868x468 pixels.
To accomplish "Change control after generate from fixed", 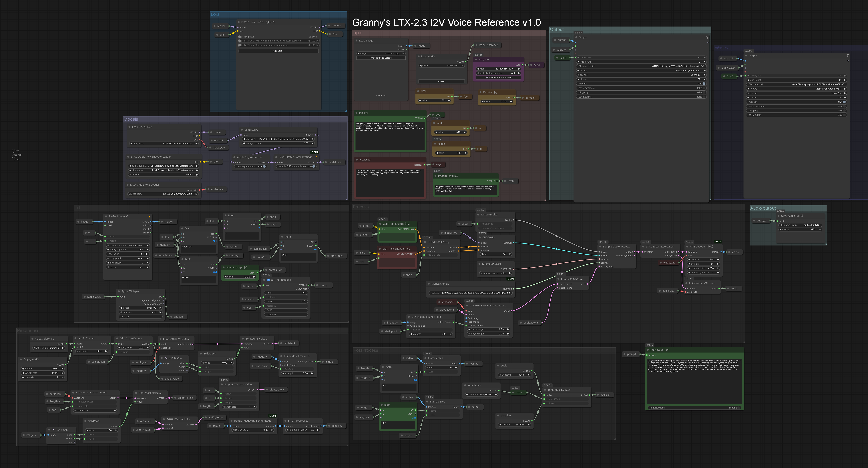I will [498, 73].
